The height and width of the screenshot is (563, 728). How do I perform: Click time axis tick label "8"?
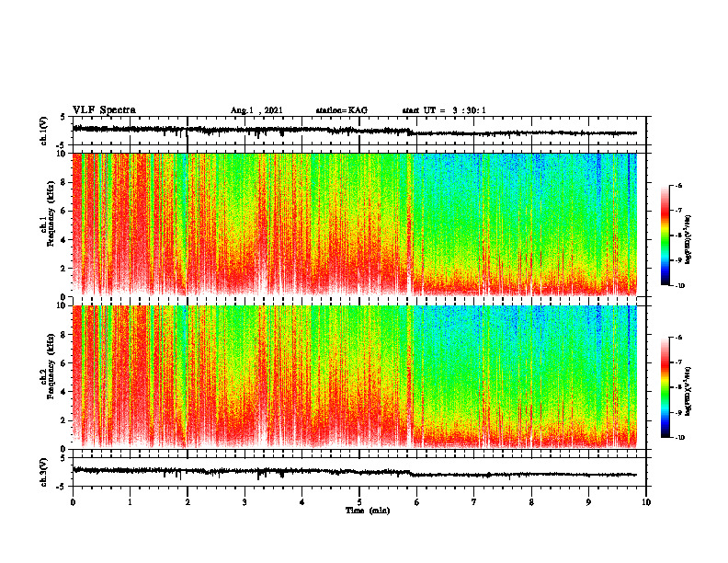[531, 502]
